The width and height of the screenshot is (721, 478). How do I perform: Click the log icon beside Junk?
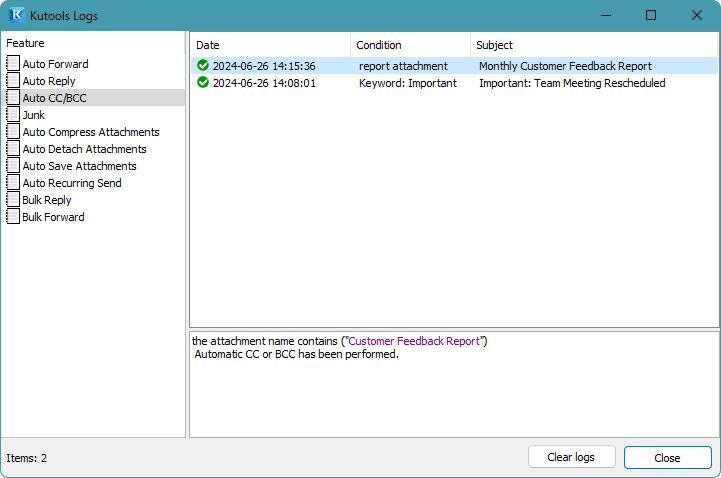tap(13, 114)
